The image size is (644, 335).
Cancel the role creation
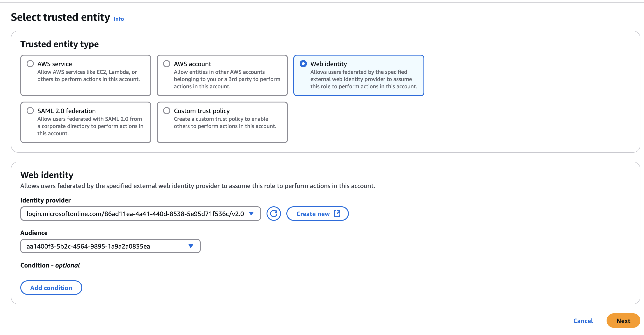583,321
